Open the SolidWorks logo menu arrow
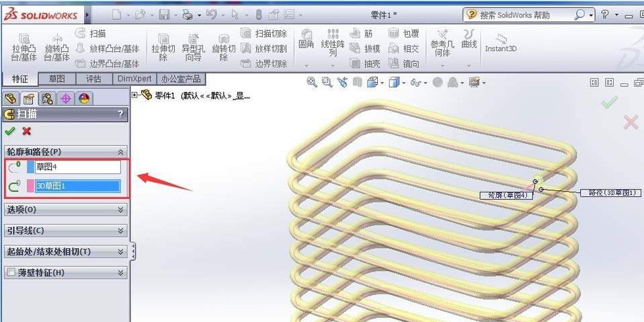Viewport: 644px width, 322px height. tap(87, 15)
